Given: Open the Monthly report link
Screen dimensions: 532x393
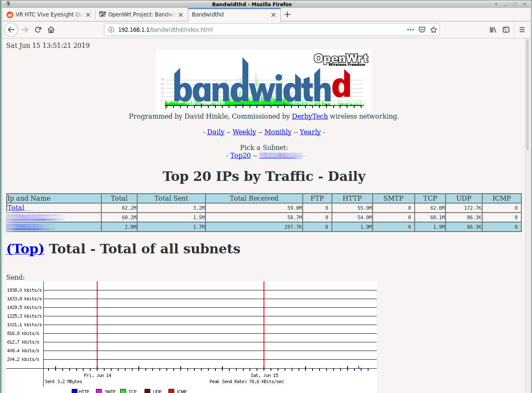Looking at the screenshot, I should tap(278, 132).
